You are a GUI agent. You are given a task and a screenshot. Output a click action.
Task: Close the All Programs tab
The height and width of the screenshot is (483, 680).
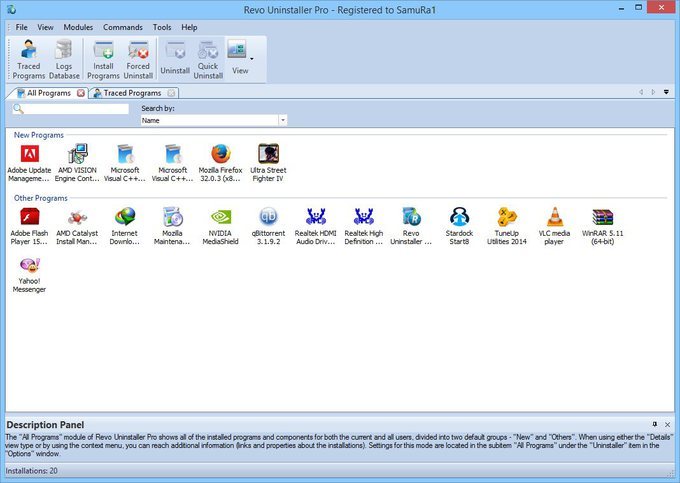(x=81, y=93)
